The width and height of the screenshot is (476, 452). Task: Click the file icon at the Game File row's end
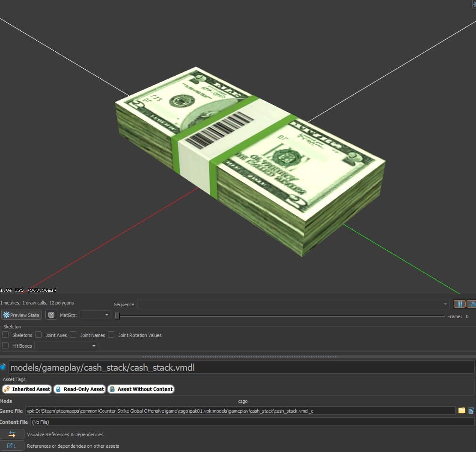(472, 411)
